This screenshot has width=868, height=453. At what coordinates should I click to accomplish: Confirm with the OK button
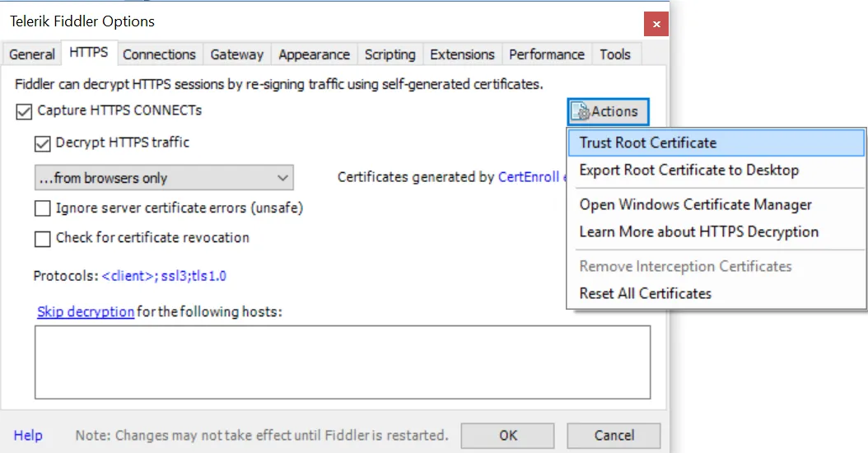(x=507, y=436)
